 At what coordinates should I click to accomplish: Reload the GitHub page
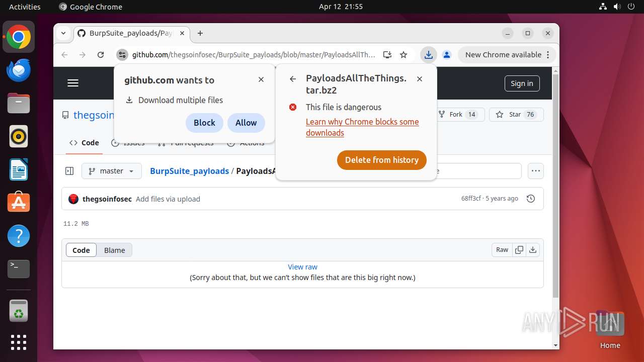(x=101, y=55)
